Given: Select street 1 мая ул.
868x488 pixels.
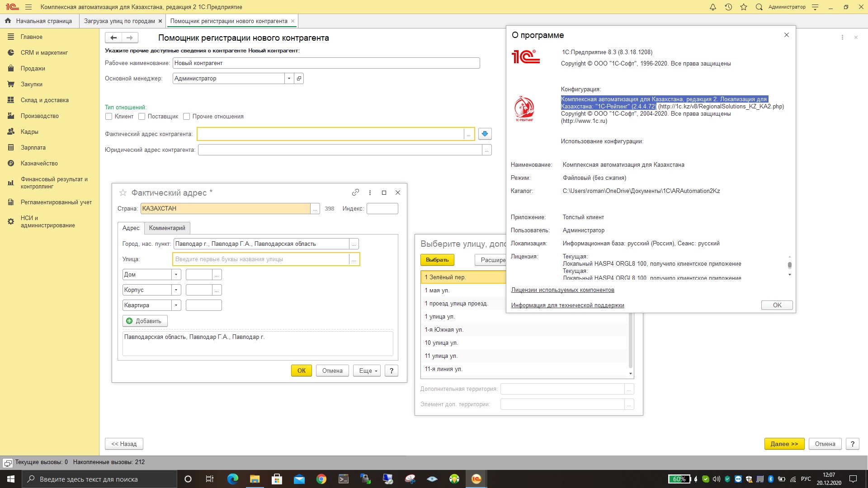Looking at the screenshot, I should tap(437, 290).
